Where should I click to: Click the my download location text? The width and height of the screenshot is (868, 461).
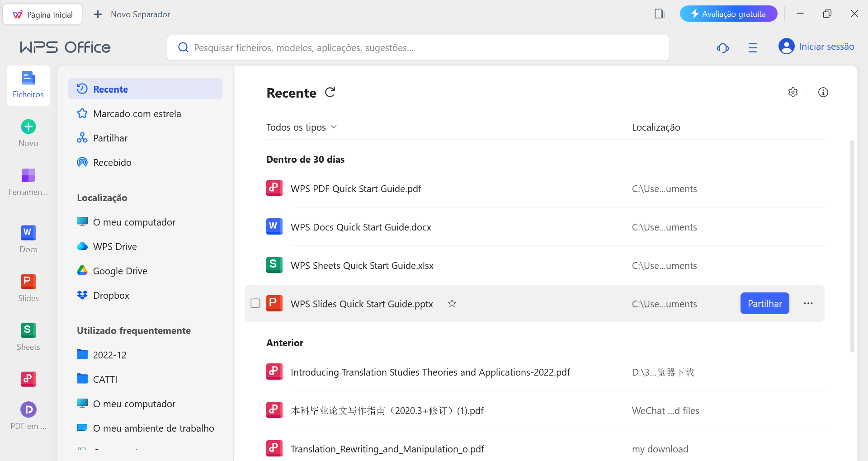pos(660,449)
